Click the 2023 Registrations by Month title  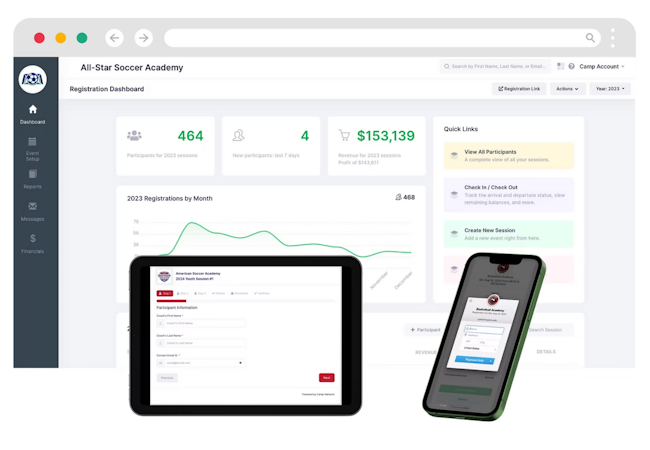[170, 198]
